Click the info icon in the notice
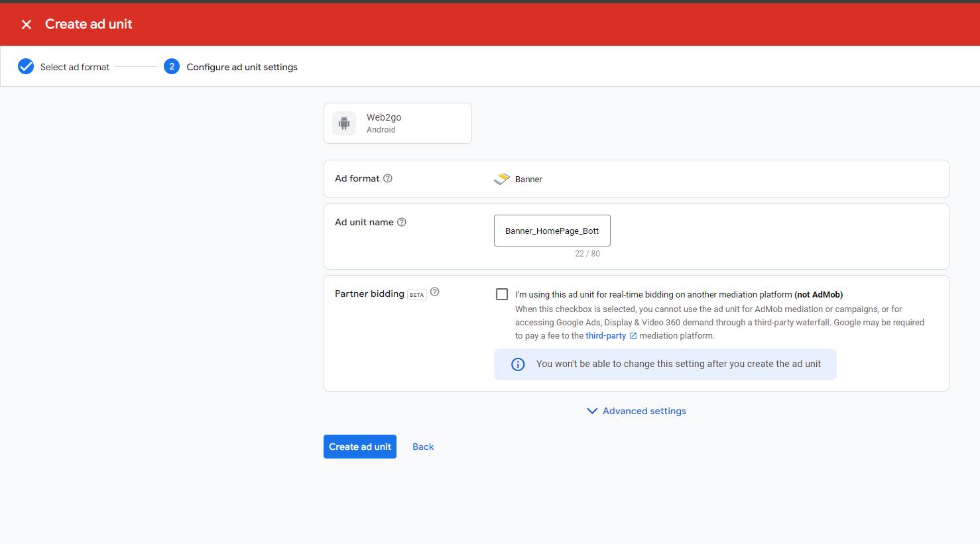Image resolution: width=980 pixels, height=544 pixels. [x=518, y=364]
